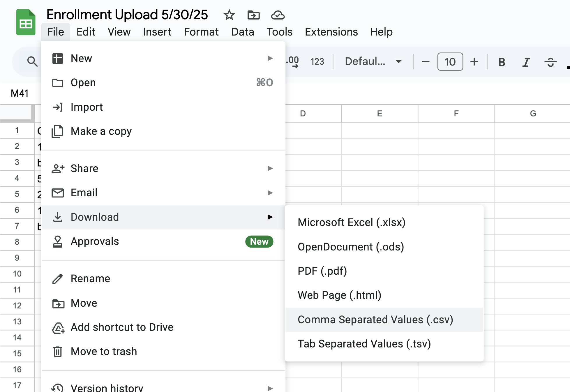
Task: Expand the New submenu arrow
Action: click(x=270, y=58)
